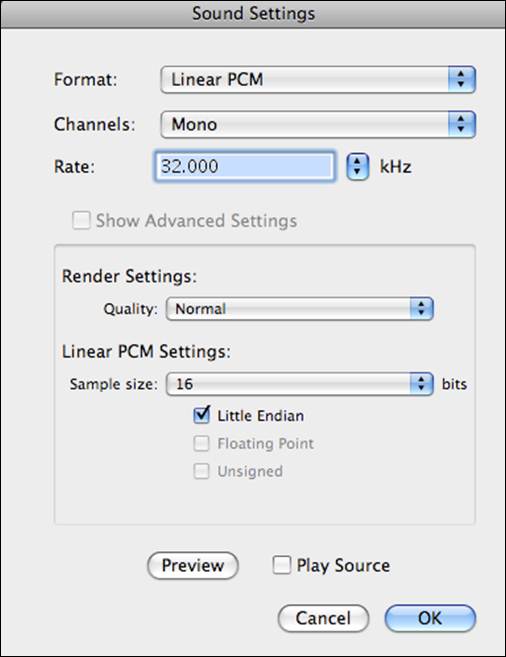Toggle Show Advanced Settings checkbox
The height and width of the screenshot is (657, 506).
81,220
